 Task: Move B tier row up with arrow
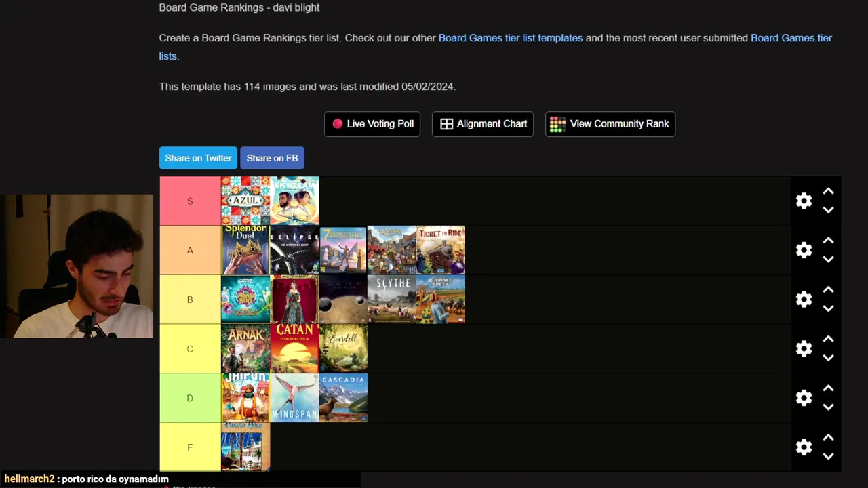click(x=828, y=290)
